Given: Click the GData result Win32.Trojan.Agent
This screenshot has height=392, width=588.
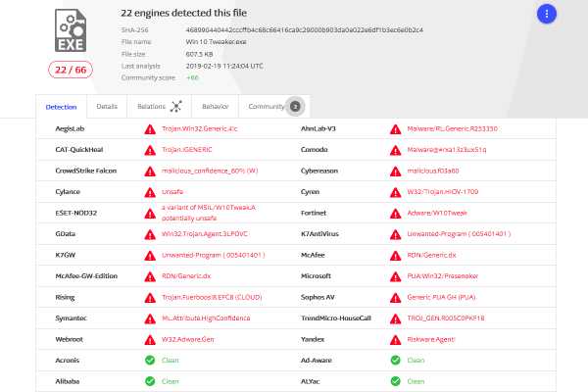Looking at the screenshot, I should point(205,233).
